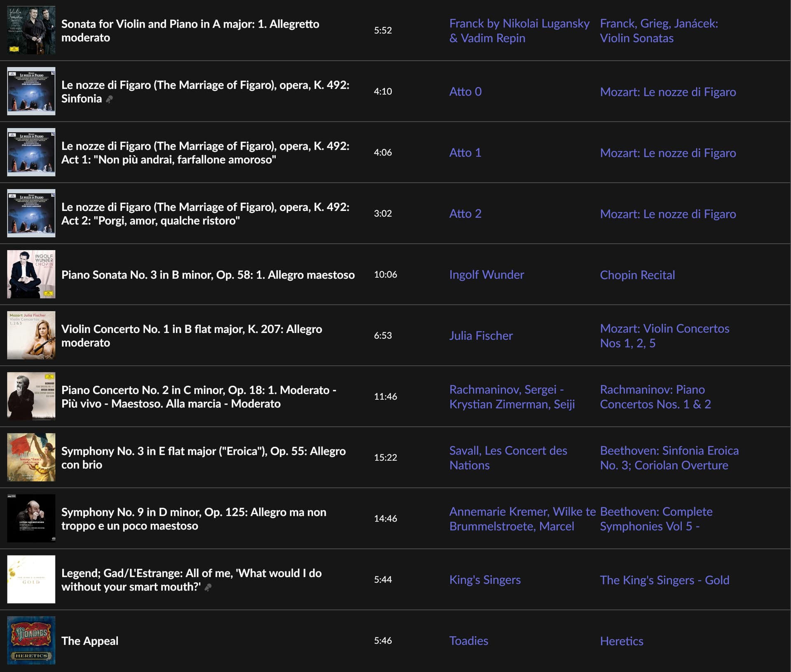Open the album cover for 'Non più andrai' track

click(31, 152)
